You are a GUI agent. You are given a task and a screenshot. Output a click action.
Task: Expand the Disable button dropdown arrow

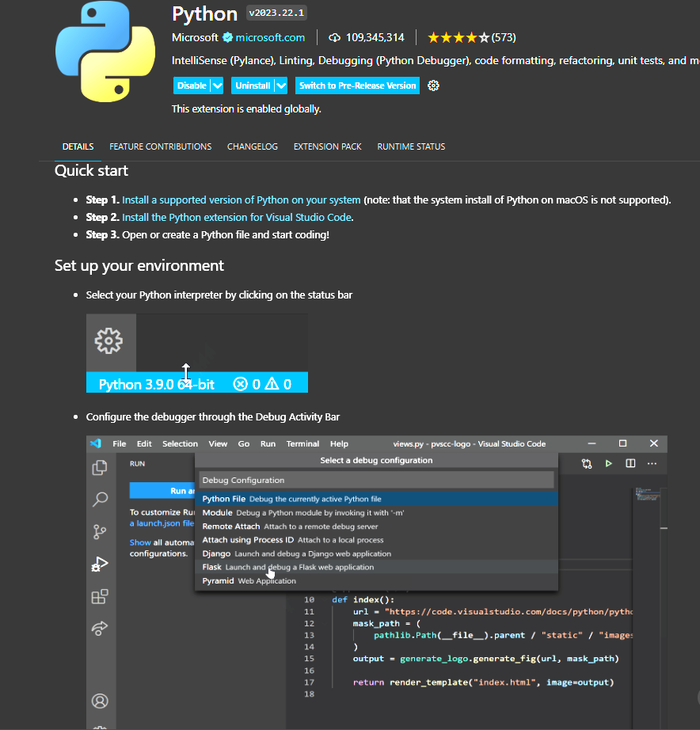pos(216,85)
